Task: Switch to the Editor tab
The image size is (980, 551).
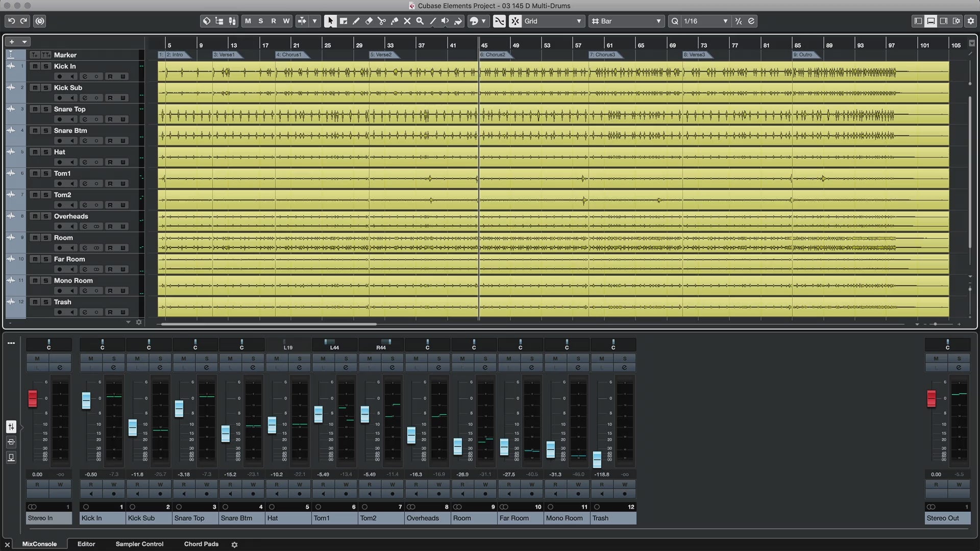Action: (x=86, y=544)
